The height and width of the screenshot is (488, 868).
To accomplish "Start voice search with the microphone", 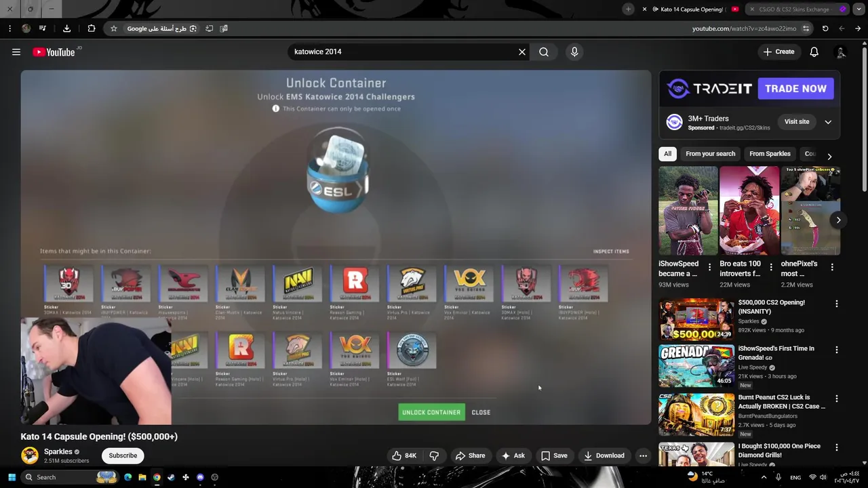I will (x=574, y=52).
